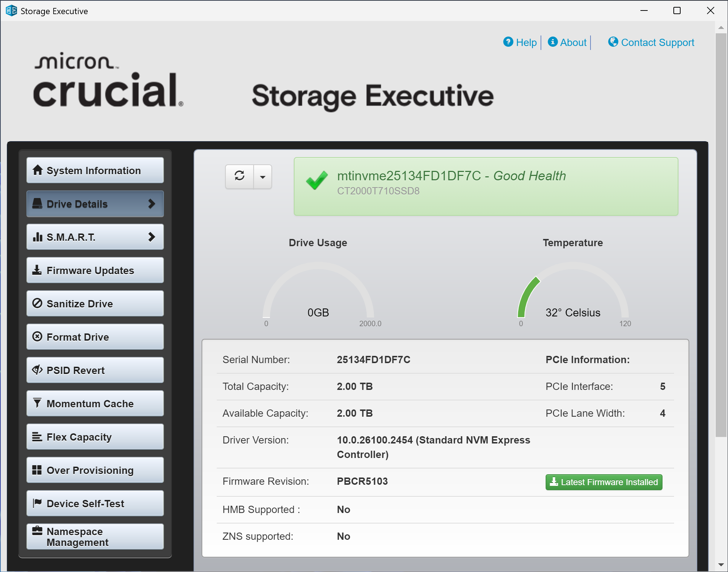
Task: Expand the S.M.A.R.T. chevron arrow
Action: pyautogui.click(x=152, y=237)
